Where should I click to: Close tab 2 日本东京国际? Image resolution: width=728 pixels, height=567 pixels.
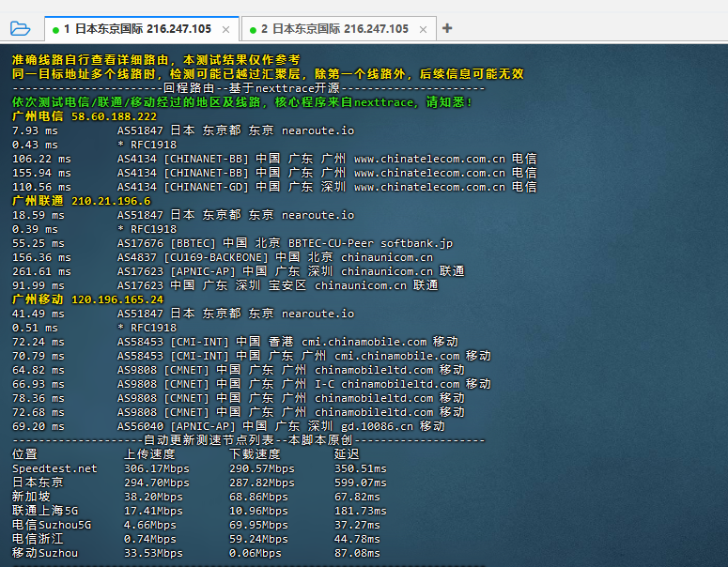(x=423, y=30)
